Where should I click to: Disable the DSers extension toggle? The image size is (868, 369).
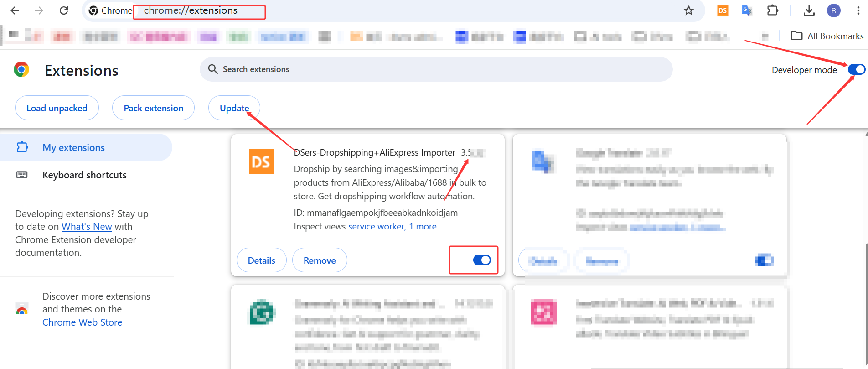(x=482, y=260)
